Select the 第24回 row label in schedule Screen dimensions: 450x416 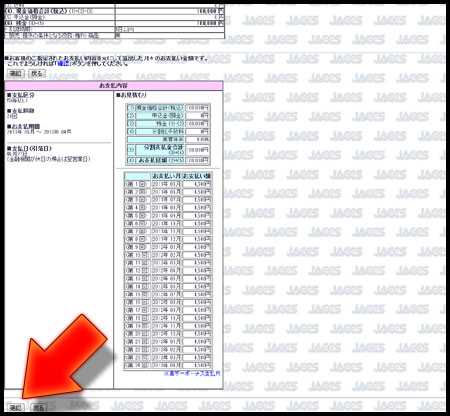pos(137,365)
